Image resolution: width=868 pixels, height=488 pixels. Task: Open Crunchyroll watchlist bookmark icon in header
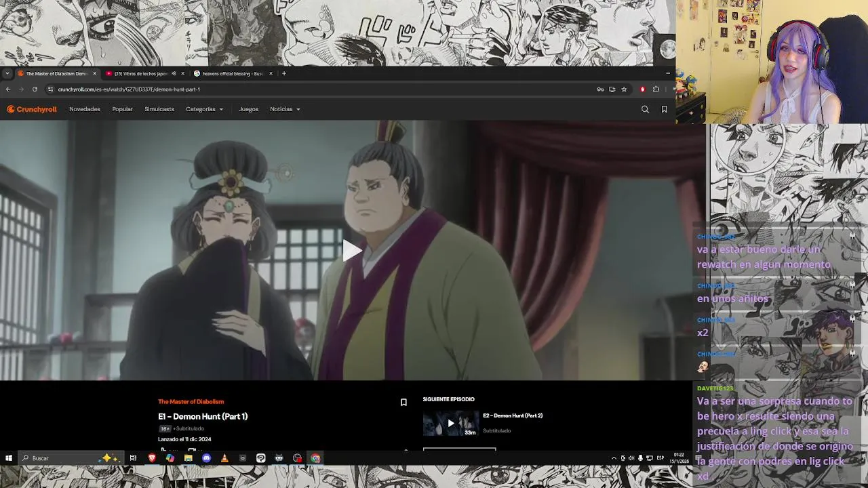pyautogui.click(x=664, y=109)
